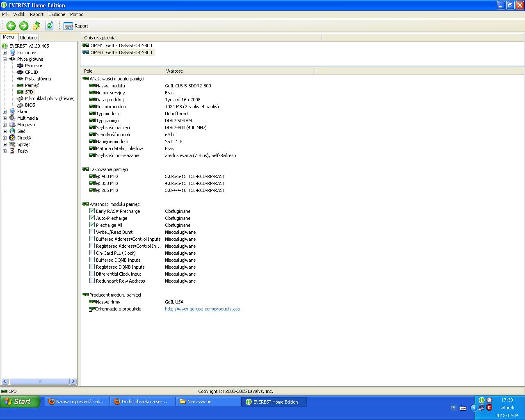The width and height of the screenshot is (525, 420).
Task: Toggle the Differential Clock Input checkbox
Action: [92, 274]
